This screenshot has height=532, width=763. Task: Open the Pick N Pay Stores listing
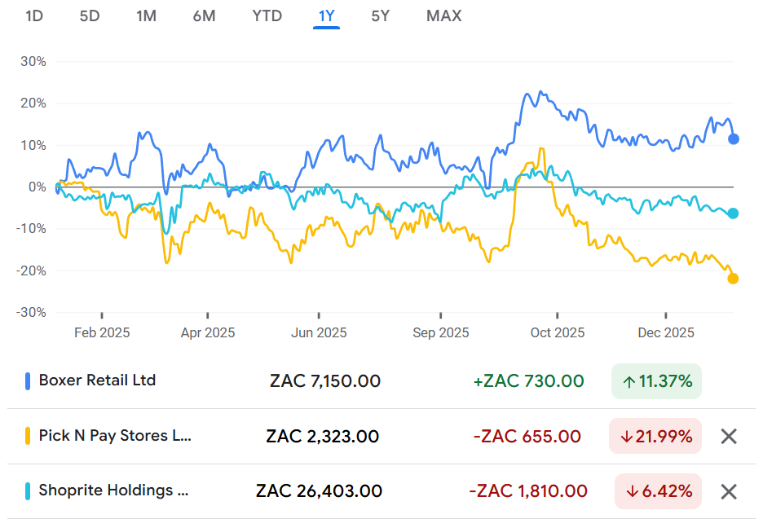pos(115,436)
